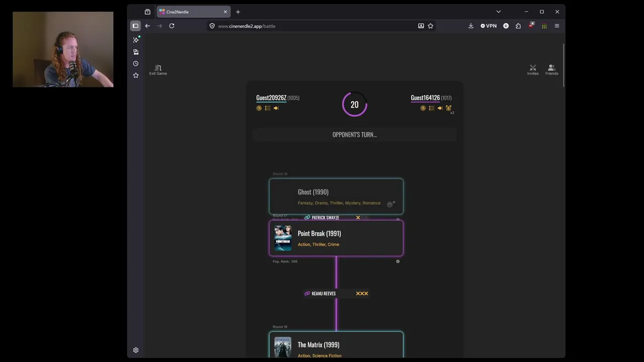
Task: Open the list all tabs chevron
Action: tap(499, 12)
